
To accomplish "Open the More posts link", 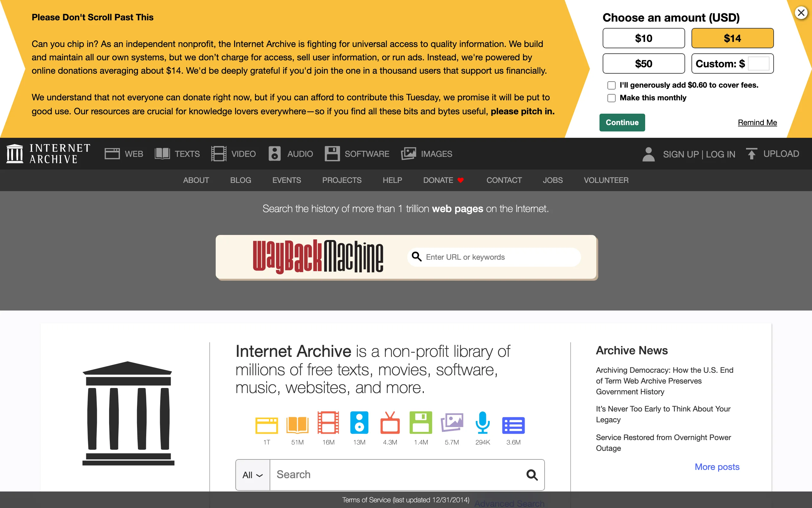I will tap(717, 467).
